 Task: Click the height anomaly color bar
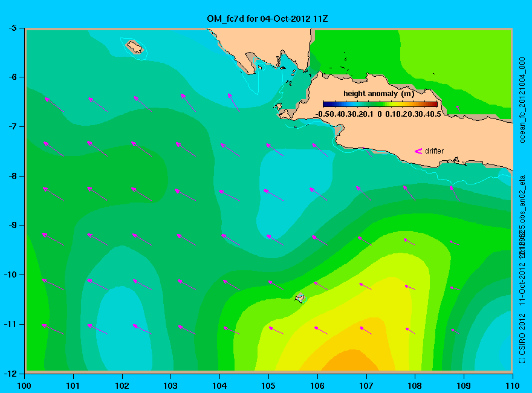click(x=380, y=104)
